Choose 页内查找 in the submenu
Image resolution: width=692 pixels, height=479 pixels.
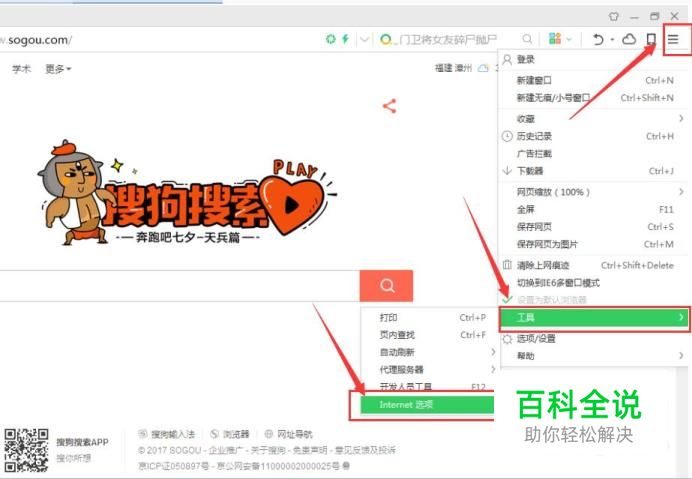[429, 335]
